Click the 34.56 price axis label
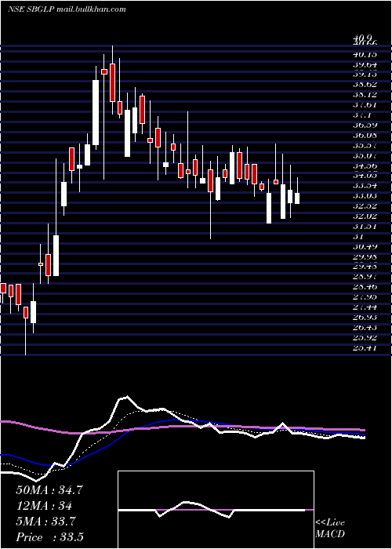 [365, 165]
